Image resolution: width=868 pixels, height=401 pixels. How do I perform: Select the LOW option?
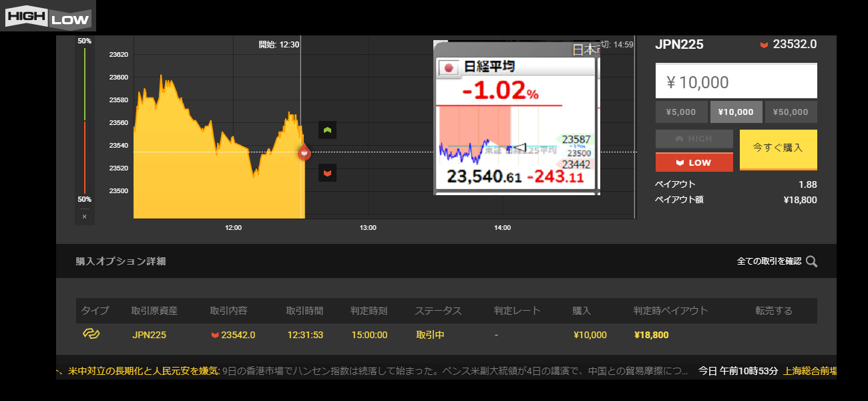[x=694, y=162]
